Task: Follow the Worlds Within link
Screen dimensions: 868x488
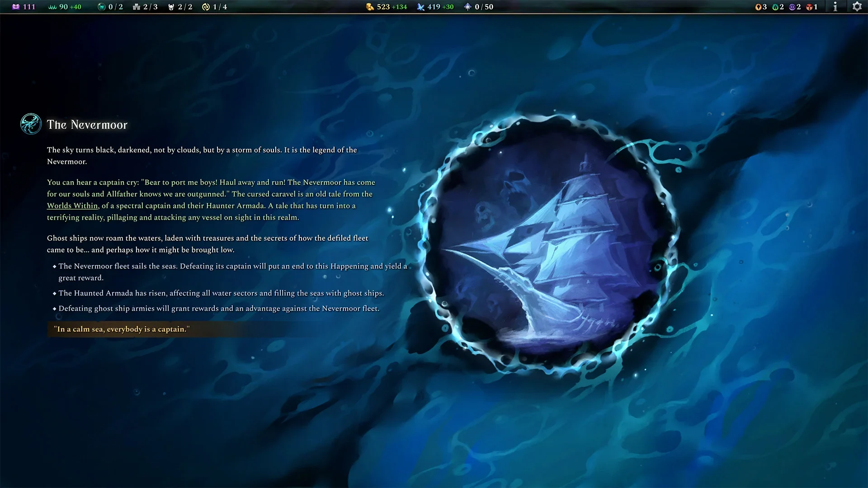Action: pos(72,206)
